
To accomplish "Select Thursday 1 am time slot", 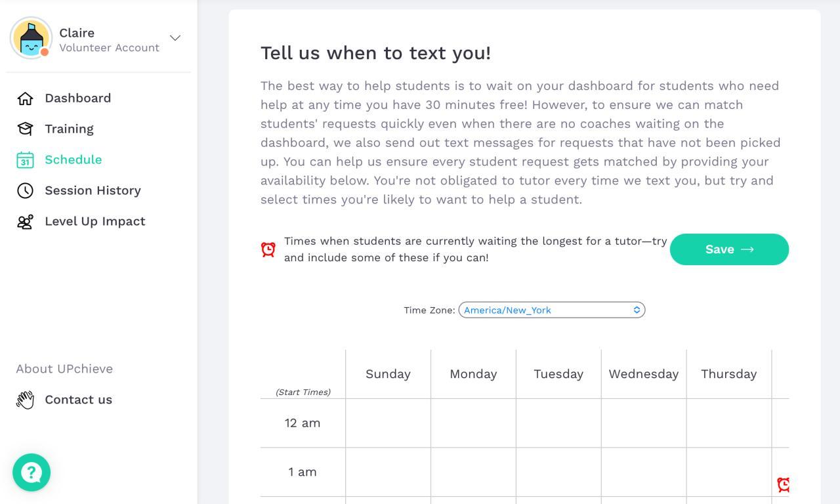I will pos(729,472).
